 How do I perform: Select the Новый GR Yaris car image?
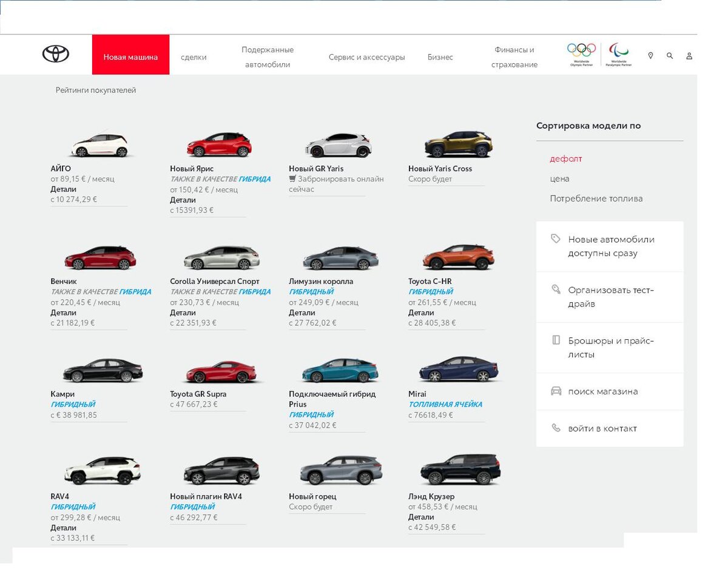coord(338,146)
